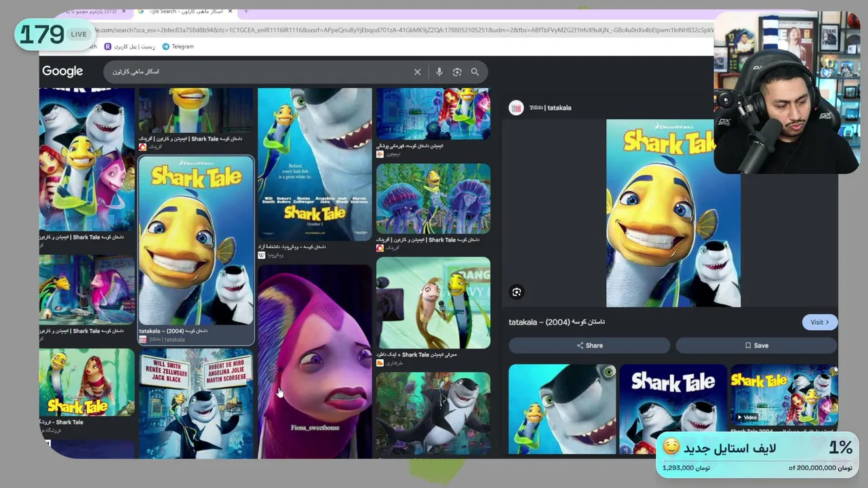Share the selected Shark Tale image
Viewport: 868px width, 488px height.
coord(589,346)
